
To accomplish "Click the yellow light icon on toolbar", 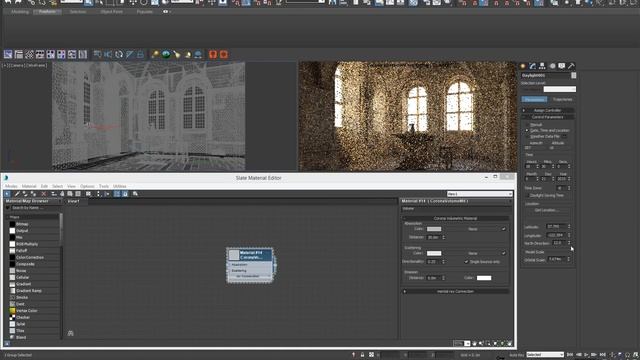I will point(155,54).
